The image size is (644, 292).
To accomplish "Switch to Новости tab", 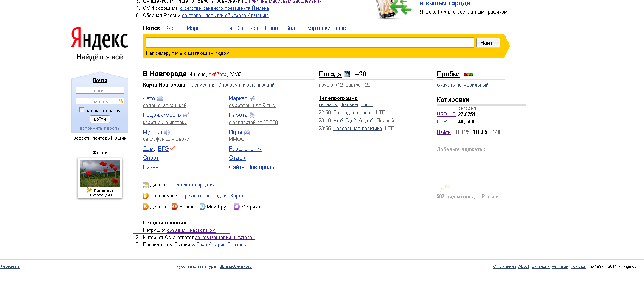I will pyautogui.click(x=221, y=28).
